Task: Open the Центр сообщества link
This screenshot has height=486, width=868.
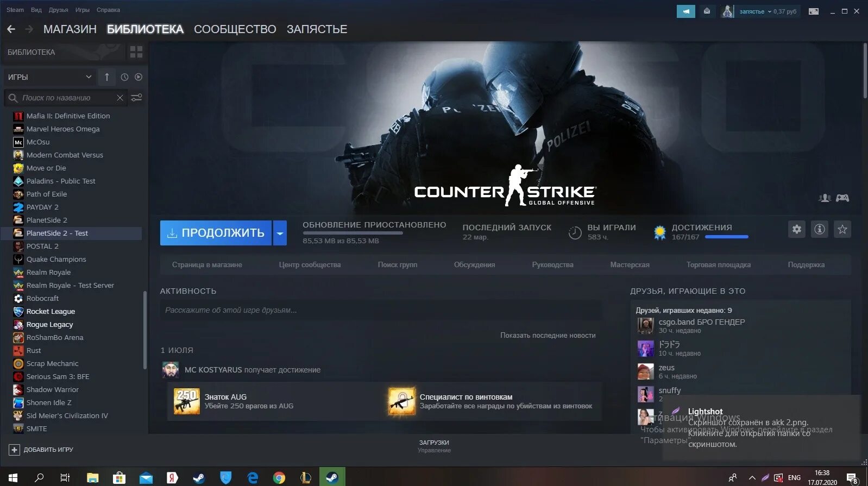Action: pyautogui.click(x=310, y=265)
